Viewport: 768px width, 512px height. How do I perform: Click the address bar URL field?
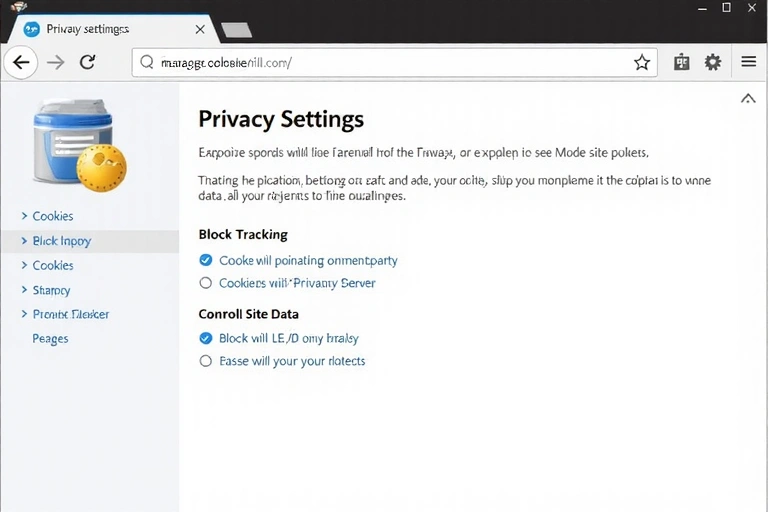tap(394, 62)
